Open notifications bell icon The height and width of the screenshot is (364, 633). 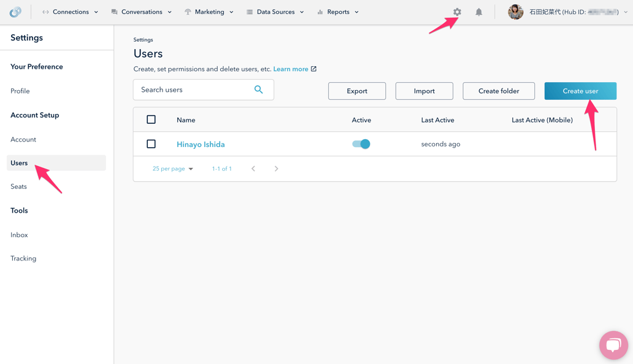click(x=479, y=12)
